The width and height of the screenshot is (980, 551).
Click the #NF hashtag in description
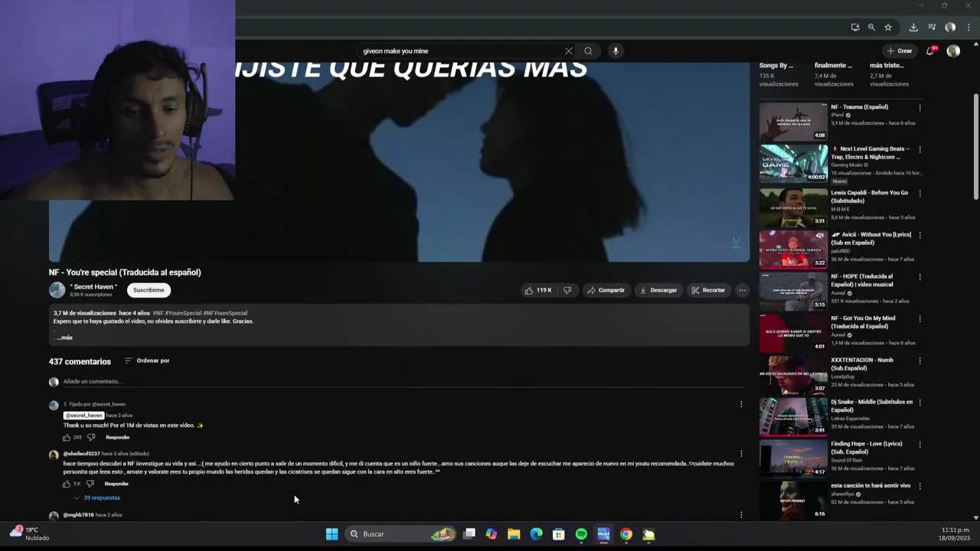[x=158, y=313]
